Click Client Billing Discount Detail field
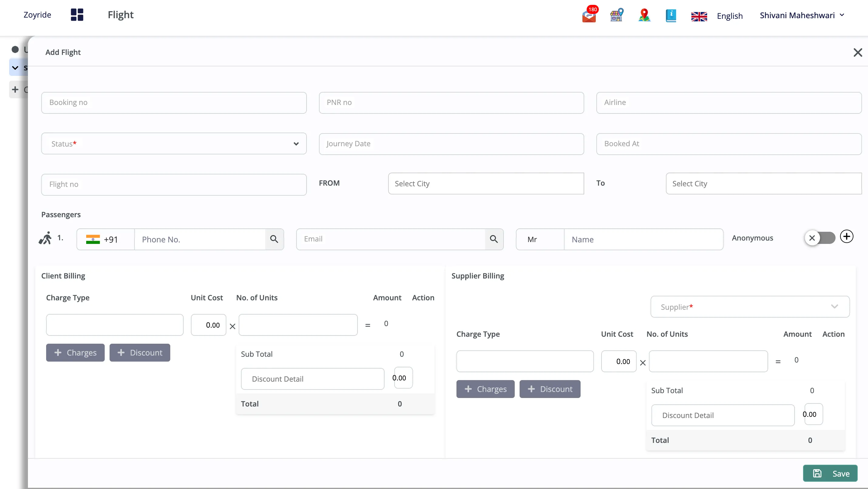The image size is (868, 489). [312, 379]
